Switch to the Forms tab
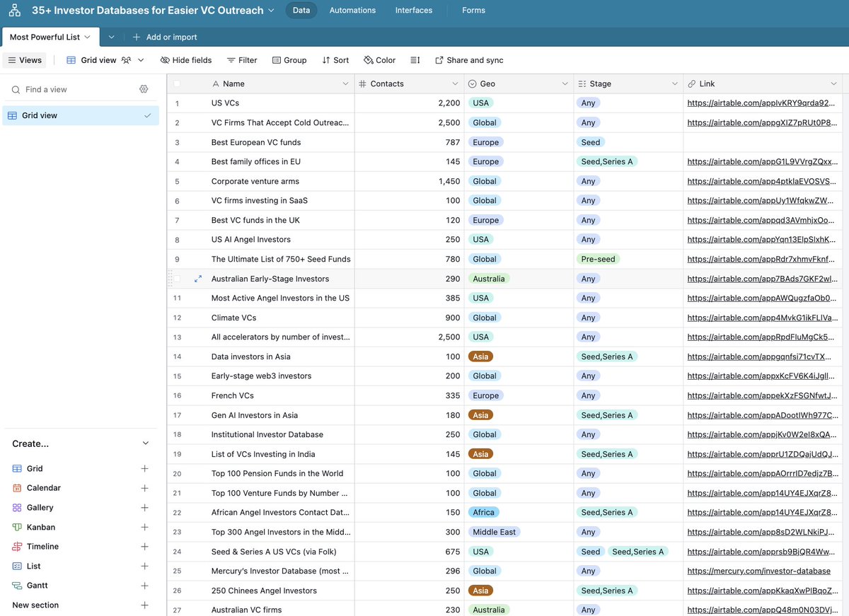The height and width of the screenshot is (616, 849). 473,11
